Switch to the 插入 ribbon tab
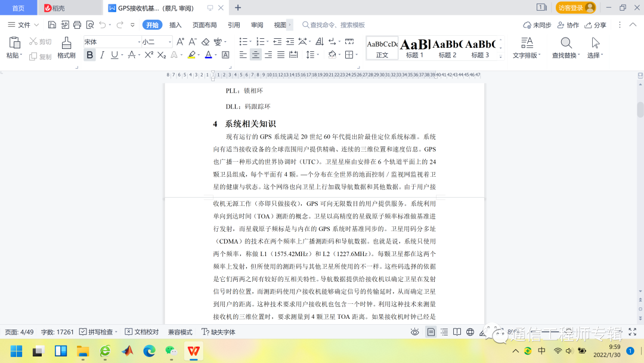Image resolution: width=644 pixels, height=363 pixels. click(175, 25)
